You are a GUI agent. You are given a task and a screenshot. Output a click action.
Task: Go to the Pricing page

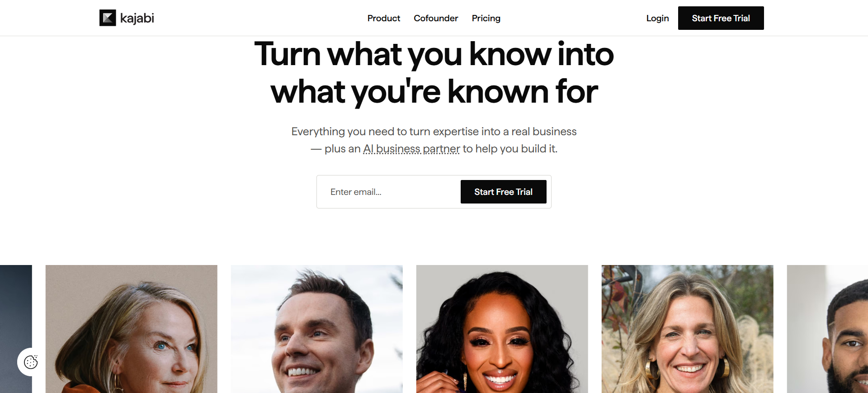[486, 18]
